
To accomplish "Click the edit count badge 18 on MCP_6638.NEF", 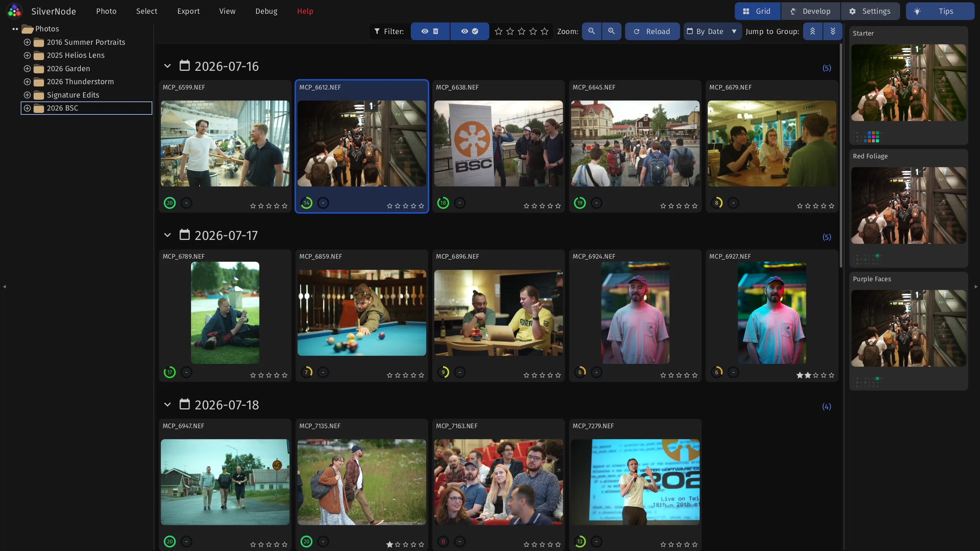I will coord(443,203).
